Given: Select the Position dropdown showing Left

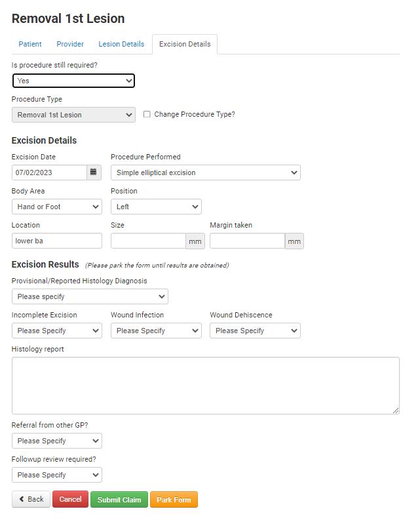Looking at the screenshot, I should coord(156,207).
